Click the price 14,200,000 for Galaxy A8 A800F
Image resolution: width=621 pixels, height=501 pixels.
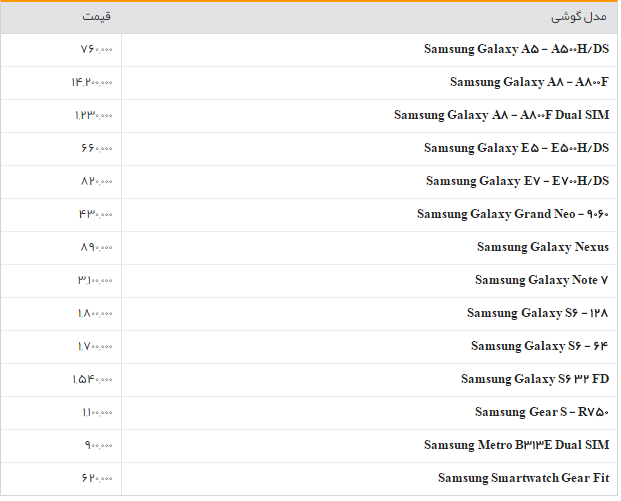coord(92,82)
